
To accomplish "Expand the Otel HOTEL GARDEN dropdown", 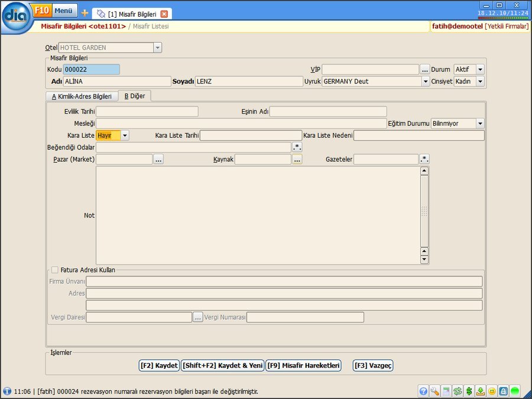I will [157, 48].
